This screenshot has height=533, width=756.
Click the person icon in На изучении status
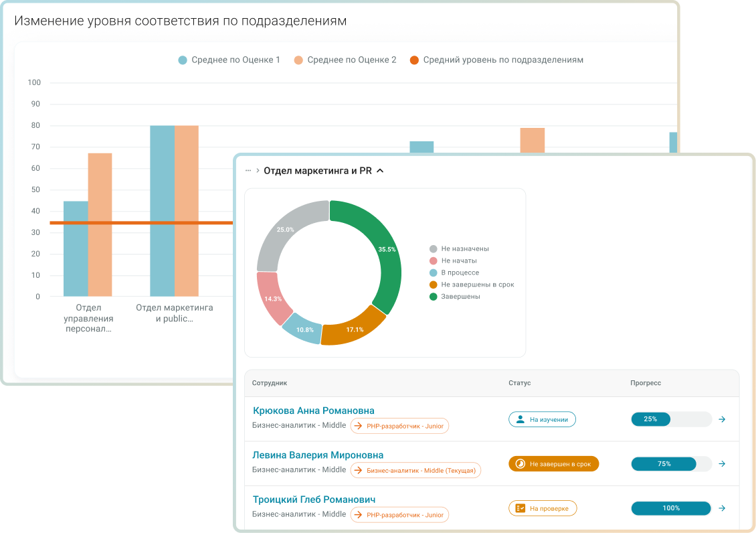coord(521,419)
